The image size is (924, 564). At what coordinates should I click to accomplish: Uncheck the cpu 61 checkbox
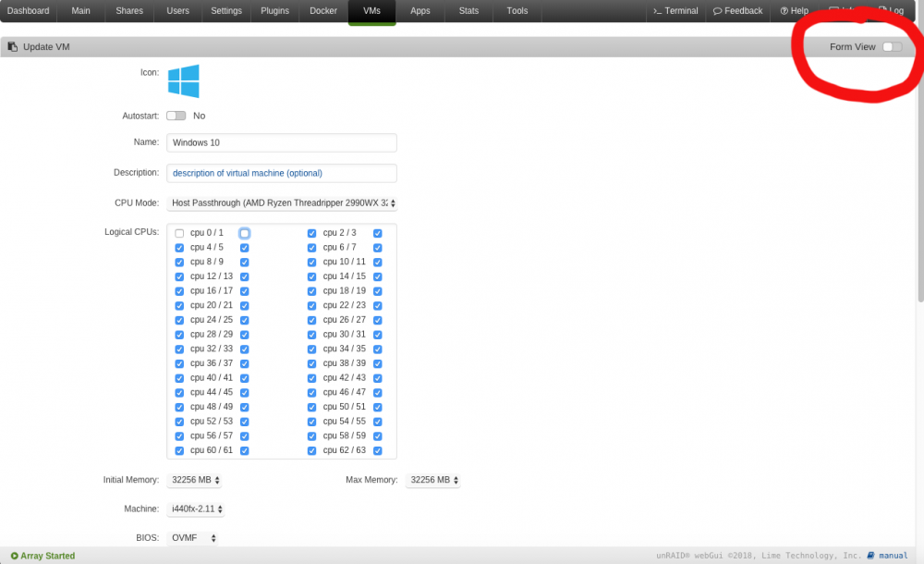[x=245, y=450]
